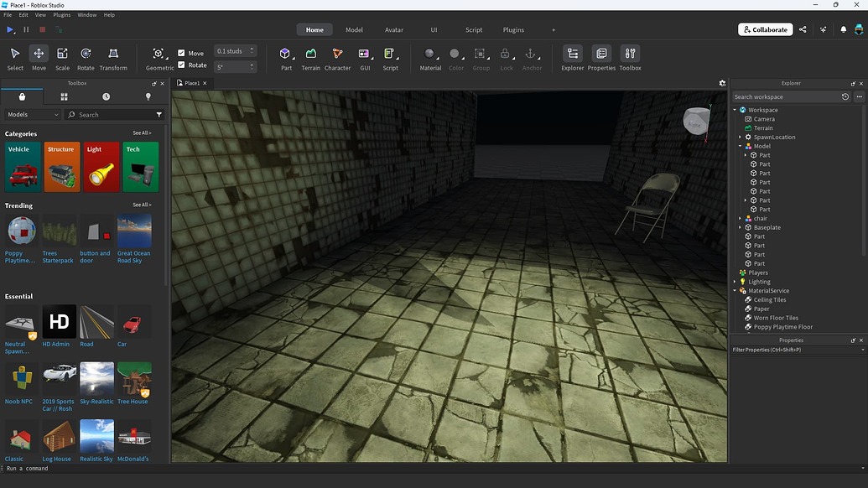Toggle the Explorer panel button

[x=573, y=58]
